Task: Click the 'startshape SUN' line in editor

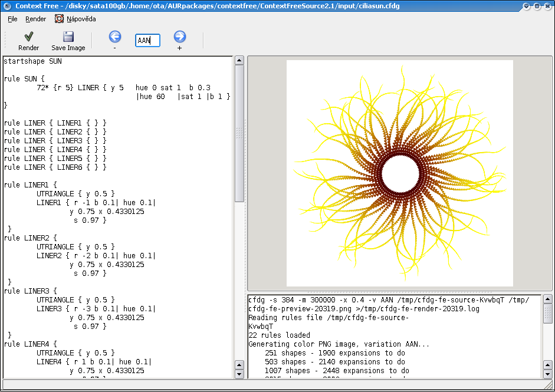Action: coord(32,61)
